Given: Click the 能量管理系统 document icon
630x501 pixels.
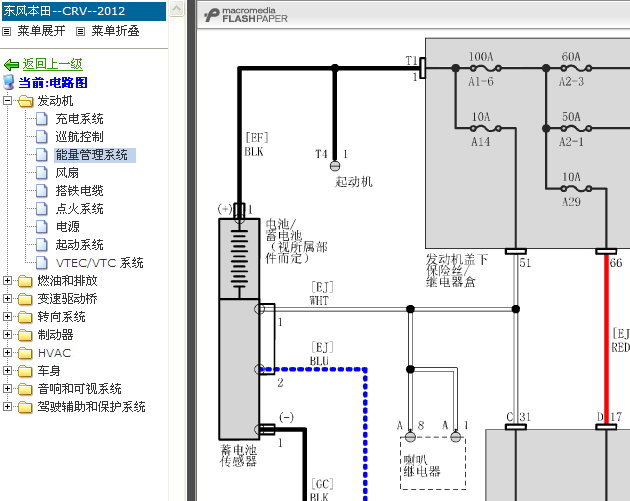Looking at the screenshot, I should click(42, 155).
